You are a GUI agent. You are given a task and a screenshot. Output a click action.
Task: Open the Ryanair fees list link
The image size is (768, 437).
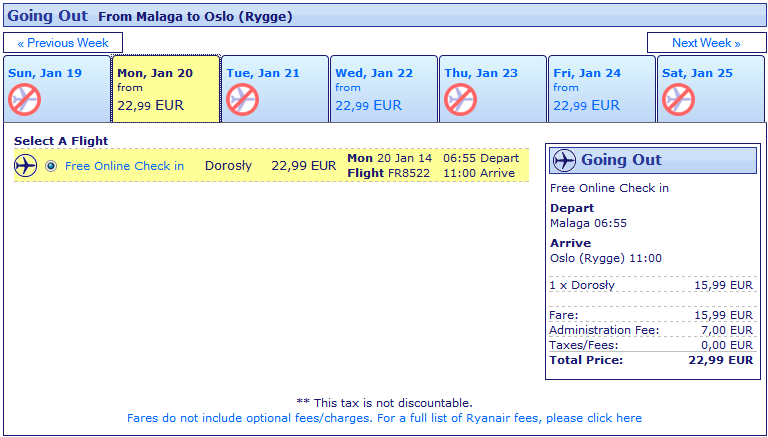(384, 418)
